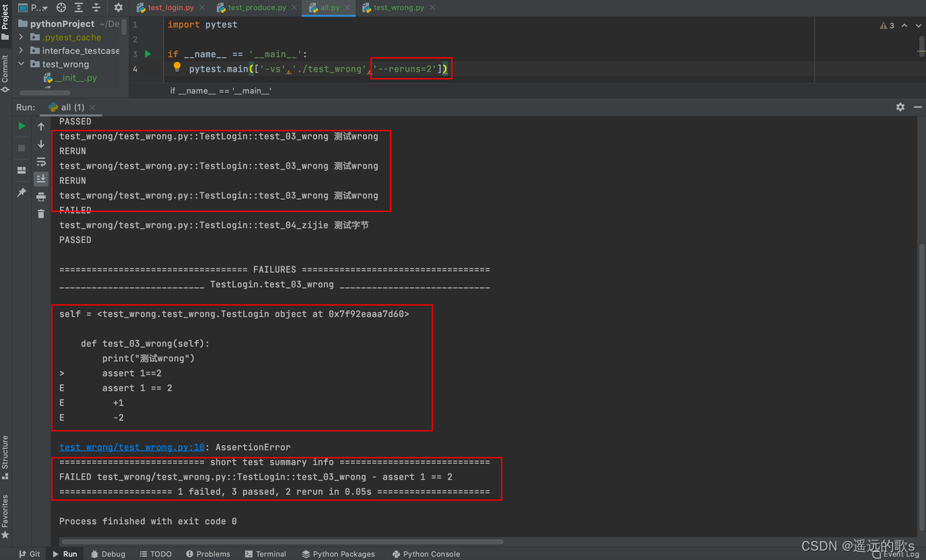Minimize the Run tool window
The width and height of the screenshot is (926, 560).
[917, 107]
